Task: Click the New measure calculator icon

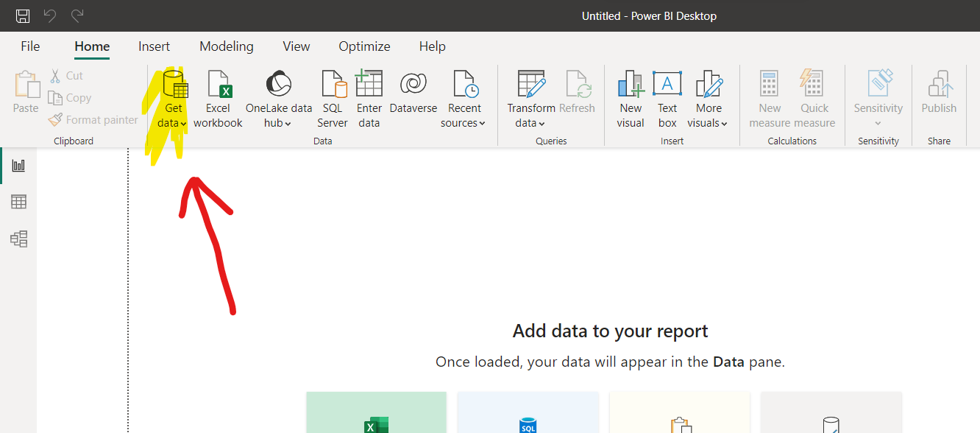Action: point(770,84)
